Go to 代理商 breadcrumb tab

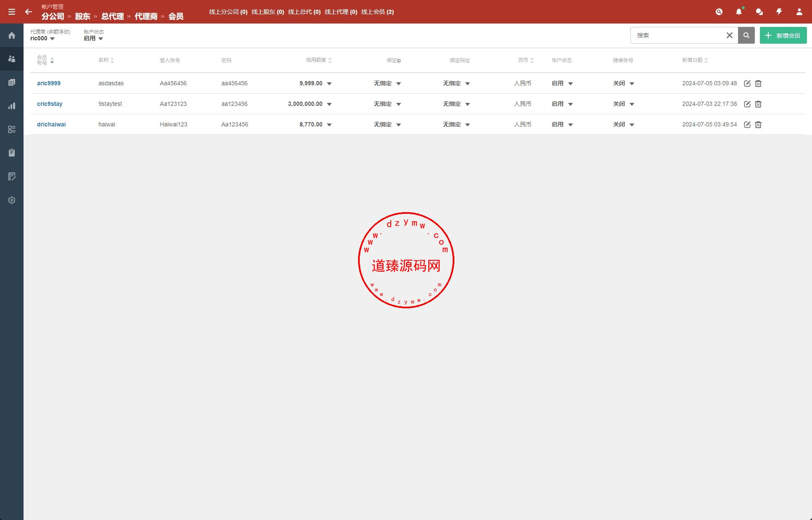tap(146, 16)
